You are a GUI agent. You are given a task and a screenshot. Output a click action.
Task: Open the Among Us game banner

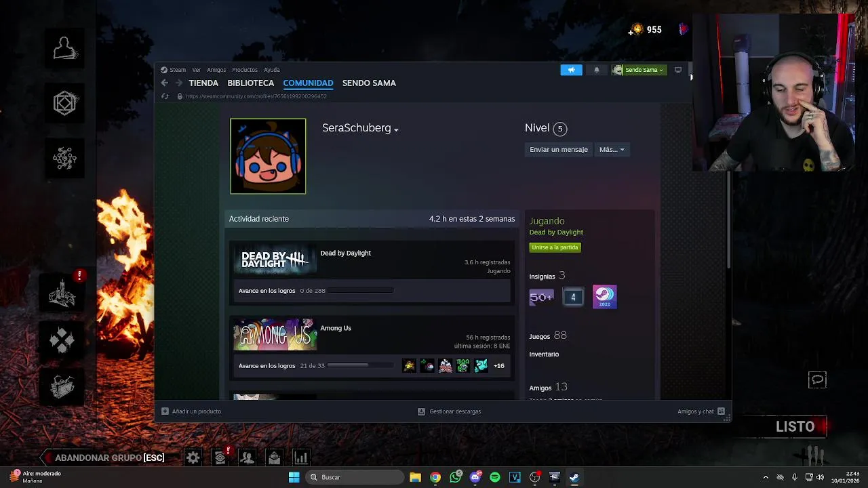point(275,335)
